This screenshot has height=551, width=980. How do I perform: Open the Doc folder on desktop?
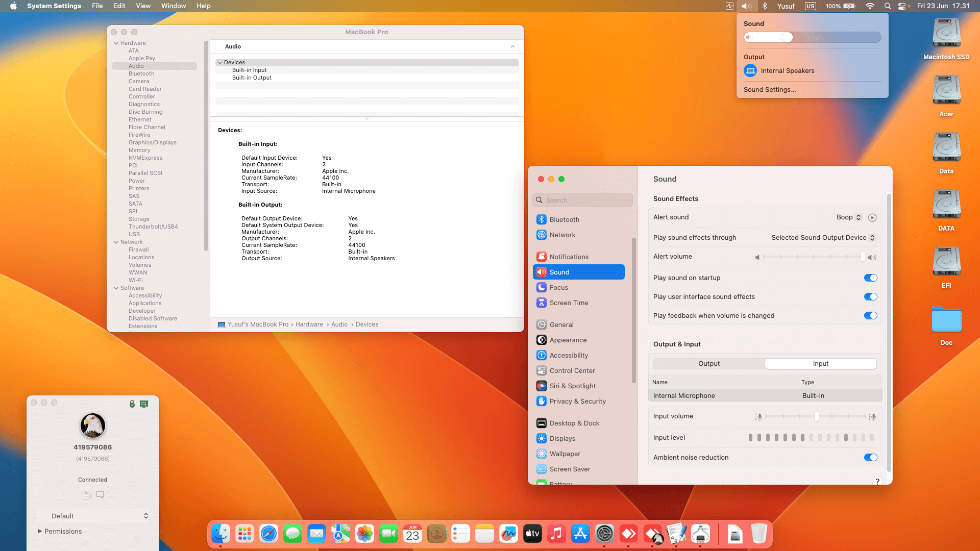[x=946, y=327]
